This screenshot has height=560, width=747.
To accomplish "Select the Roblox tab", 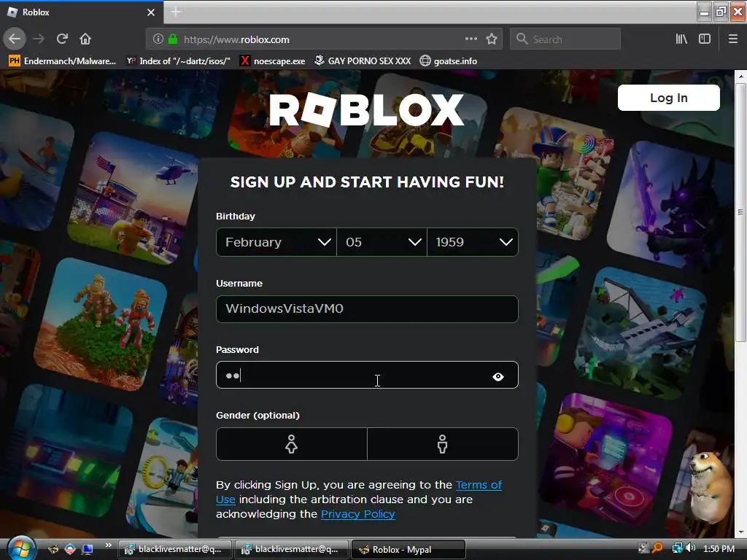I will tap(81, 12).
